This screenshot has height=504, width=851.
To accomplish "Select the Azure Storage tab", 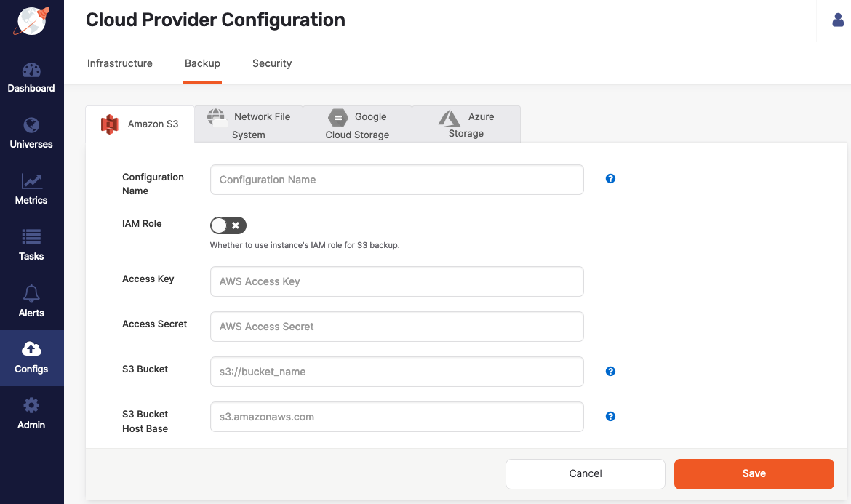I will [466, 124].
